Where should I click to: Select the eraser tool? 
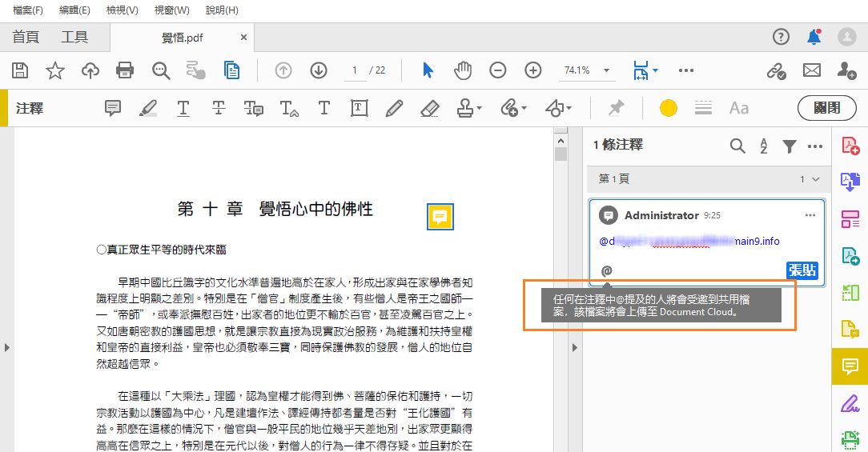(429, 108)
